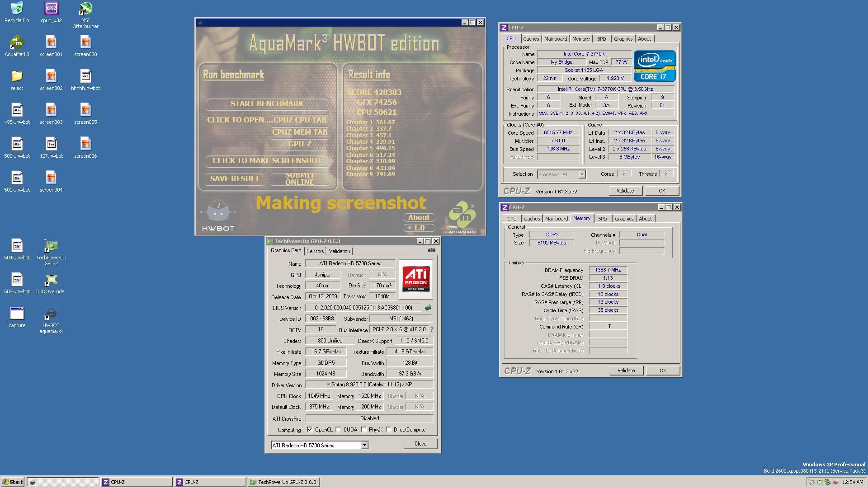Select 495k.hwbot file icon

tap(17, 114)
